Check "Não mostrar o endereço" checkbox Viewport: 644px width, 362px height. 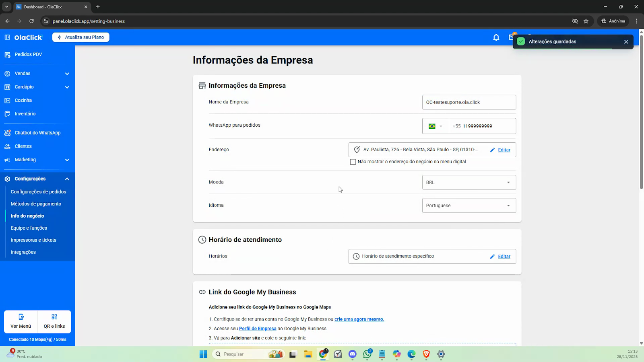pyautogui.click(x=353, y=162)
